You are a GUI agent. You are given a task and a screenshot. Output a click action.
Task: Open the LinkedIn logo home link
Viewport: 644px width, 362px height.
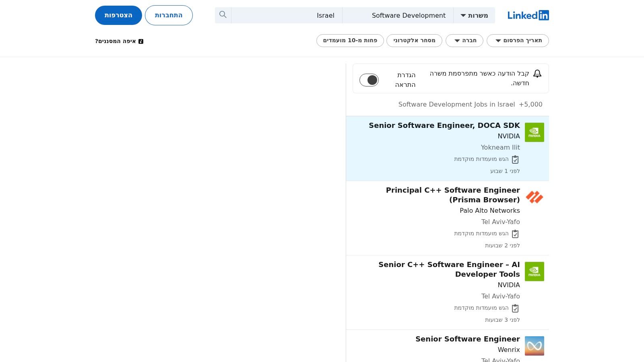[528, 15]
